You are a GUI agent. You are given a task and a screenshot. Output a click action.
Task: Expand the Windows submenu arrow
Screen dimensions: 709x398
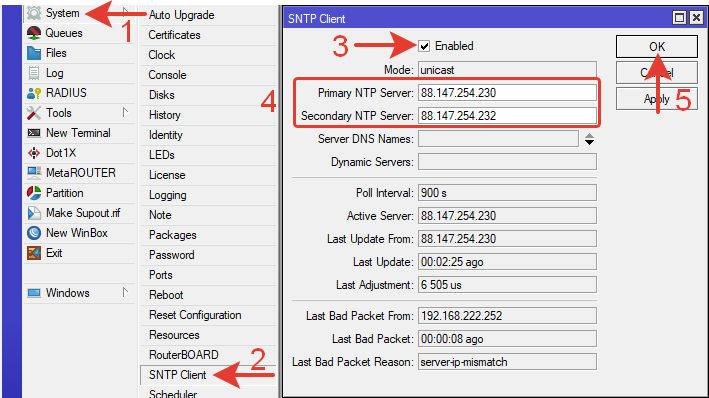click(x=126, y=292)
